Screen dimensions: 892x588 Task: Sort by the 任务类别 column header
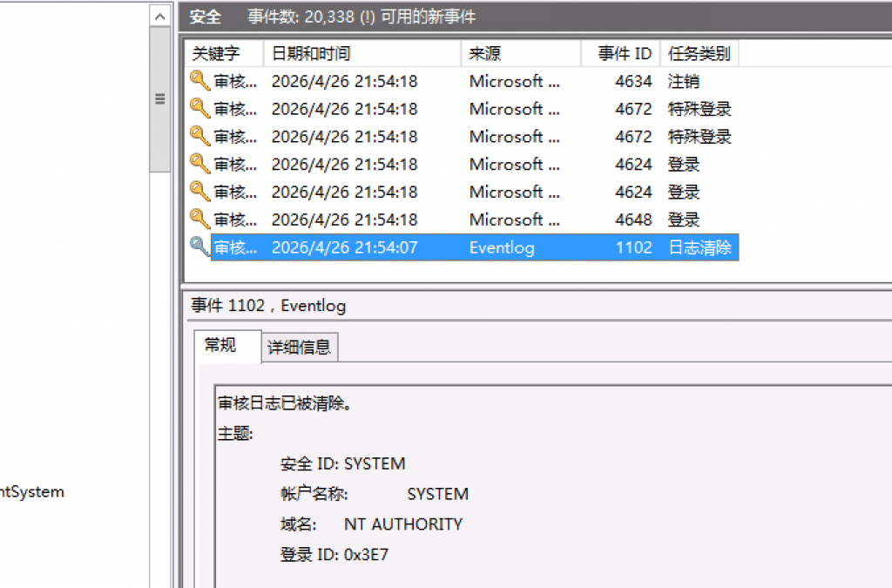coord(699,53)
